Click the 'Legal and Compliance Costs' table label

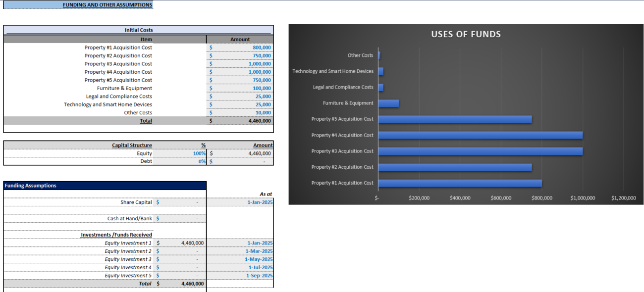(x=119, y=97)
